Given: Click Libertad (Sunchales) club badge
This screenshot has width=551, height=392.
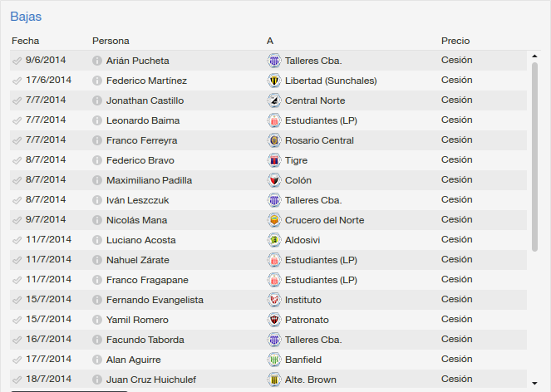Looking at the screenshot, I should point(274,81).
